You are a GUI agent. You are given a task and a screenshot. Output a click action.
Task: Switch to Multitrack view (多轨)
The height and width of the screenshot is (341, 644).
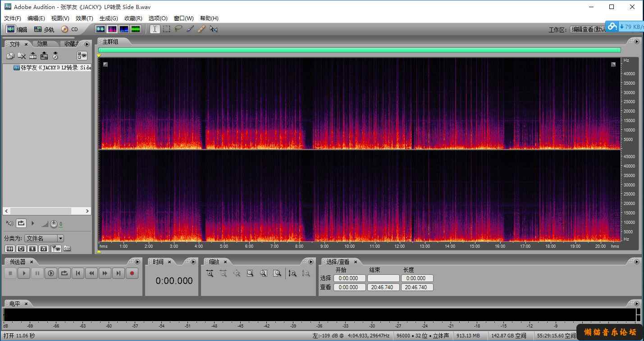click(x=44, y=29)
